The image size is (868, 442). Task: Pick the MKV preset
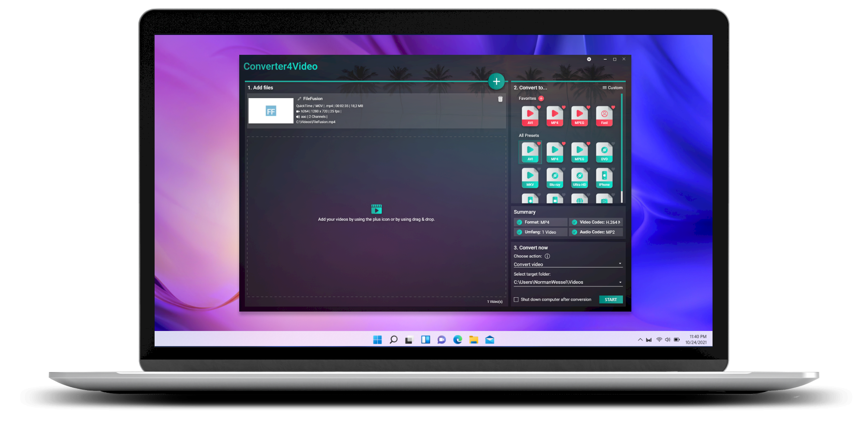(x=530, y=178)
